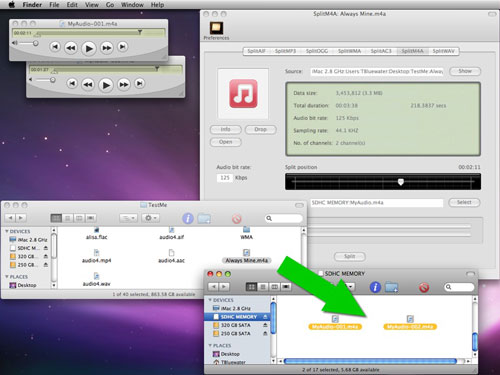Rewind in the MyAudio-001.m4a player
The image size is (500, 375).
tap(71, 48)
